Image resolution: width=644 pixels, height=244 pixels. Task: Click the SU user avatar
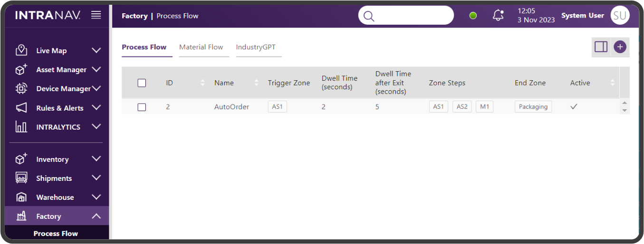coord(620,15)
